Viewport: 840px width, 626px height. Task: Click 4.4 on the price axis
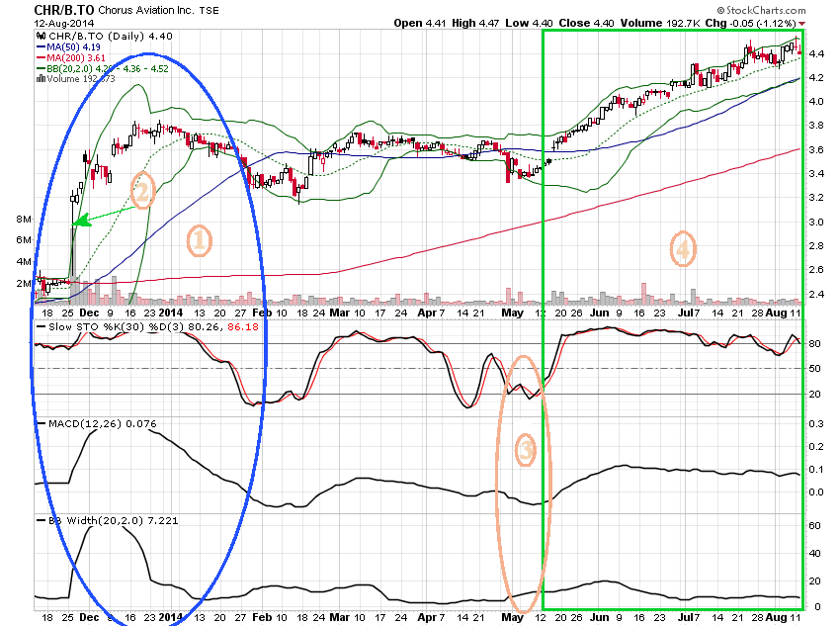point(817,54)
